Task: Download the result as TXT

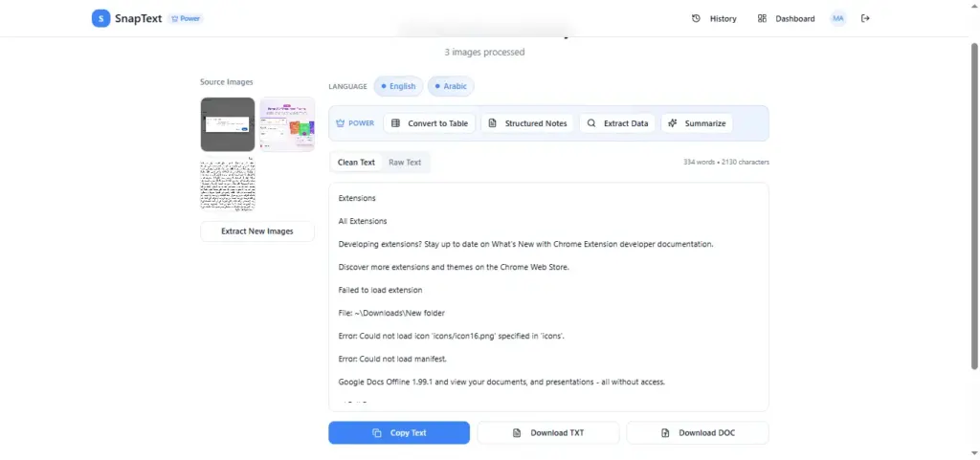Action: (x=547, y=433)
